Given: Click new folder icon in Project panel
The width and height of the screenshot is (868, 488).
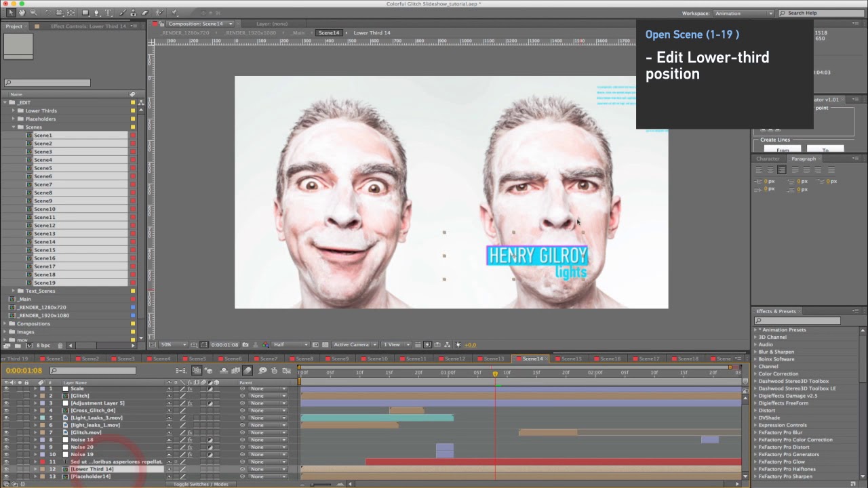Looking at the screenshot, I should pos(16,346).
